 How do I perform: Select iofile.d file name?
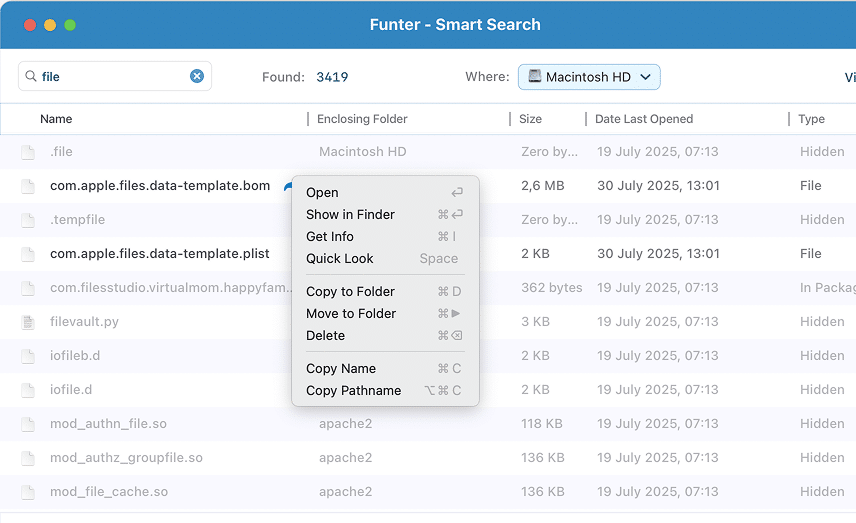coord(71,390)
